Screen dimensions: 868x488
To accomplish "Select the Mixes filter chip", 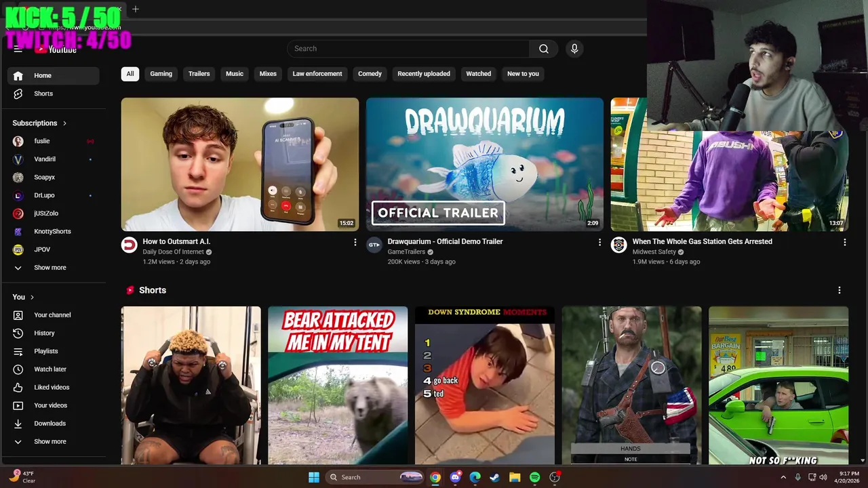I will (268, 74).
